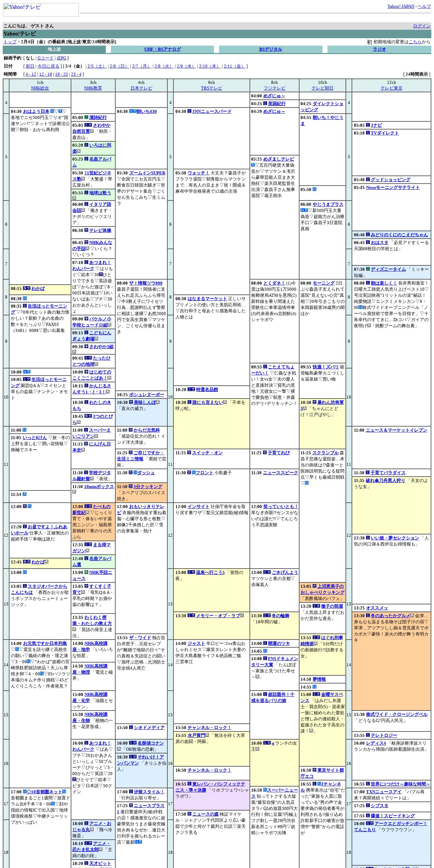
Task: Select date 2/6（日）
Action: click(x=119, y=66)
